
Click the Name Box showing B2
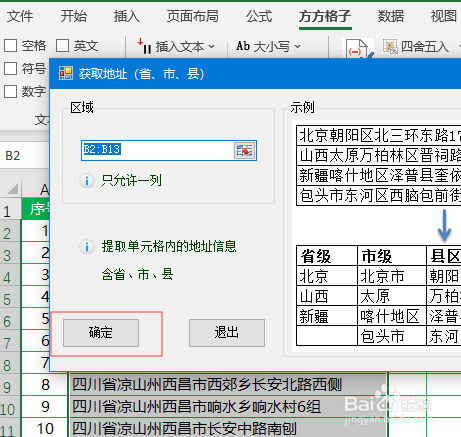tap(24, 156)
